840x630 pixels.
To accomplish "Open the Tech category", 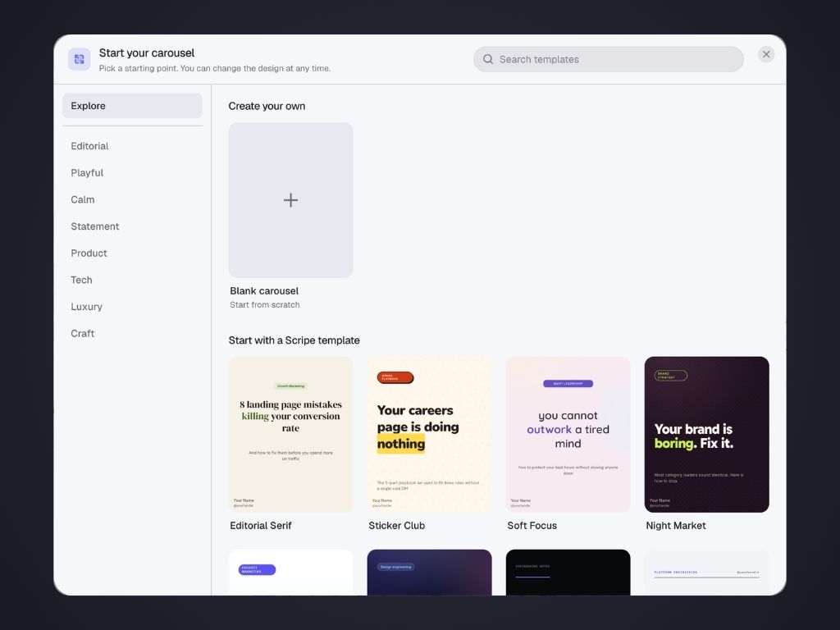I will tap(132, 280).
